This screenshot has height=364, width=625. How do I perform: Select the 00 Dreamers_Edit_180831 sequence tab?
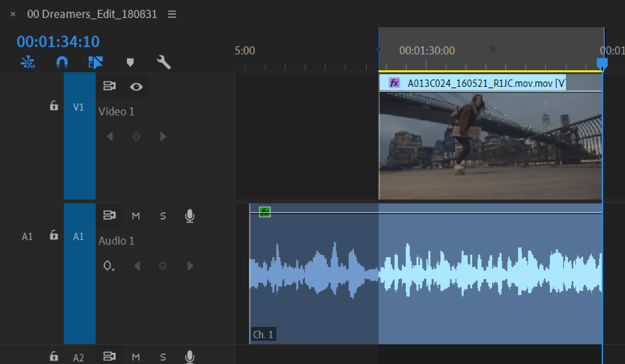[x=92, y=15]
